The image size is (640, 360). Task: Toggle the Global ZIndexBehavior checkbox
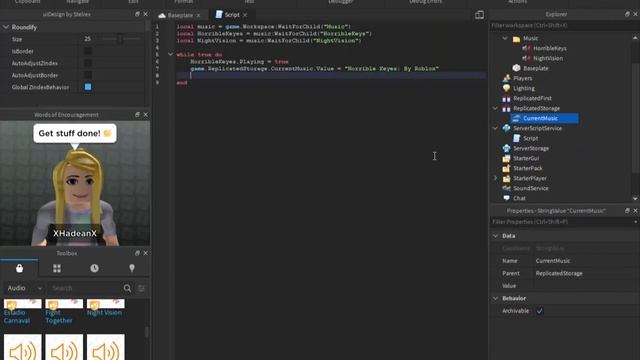(88, 87)
